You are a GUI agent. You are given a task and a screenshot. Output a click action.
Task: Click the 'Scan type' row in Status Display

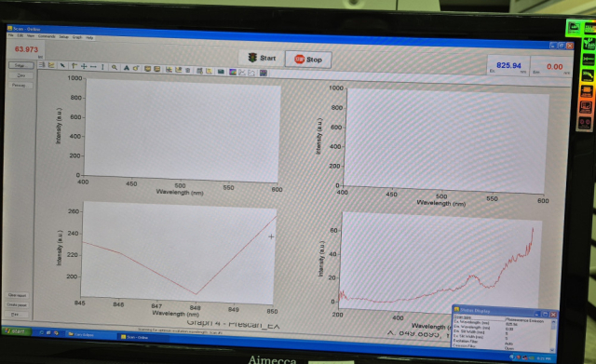pyautogui.click(x=502, y=317)
